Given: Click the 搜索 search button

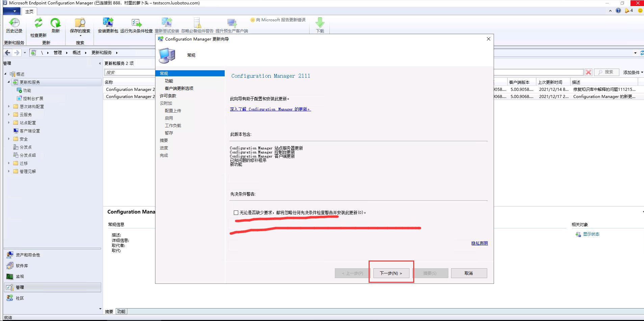Looking at the screenshot, I should click(x=606, y=72).
